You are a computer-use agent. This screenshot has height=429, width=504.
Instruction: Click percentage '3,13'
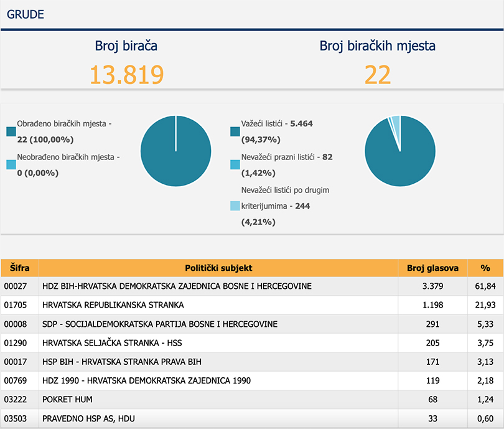coord(485,362)
